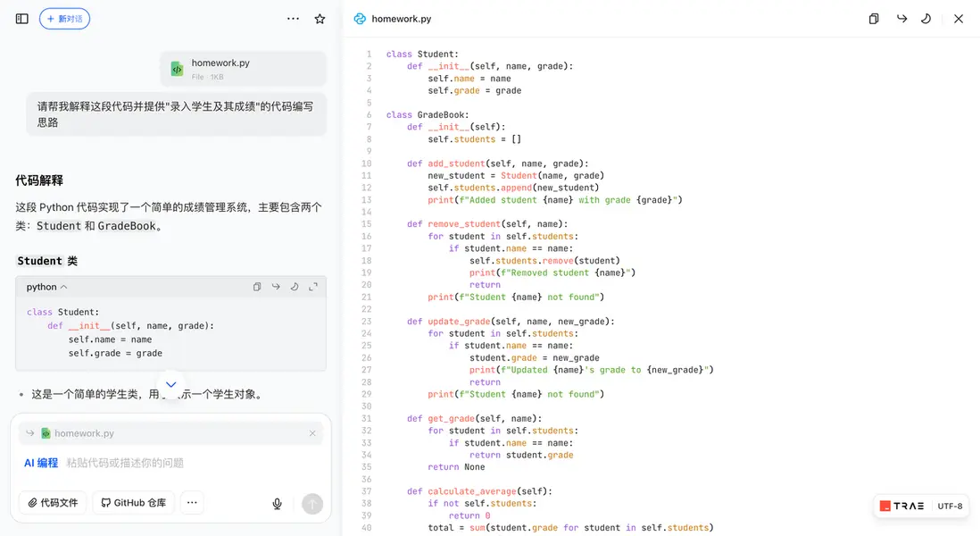Start a new chat with 新对话 button
This screenshot has height=536, width=980.
pos(64,19)
